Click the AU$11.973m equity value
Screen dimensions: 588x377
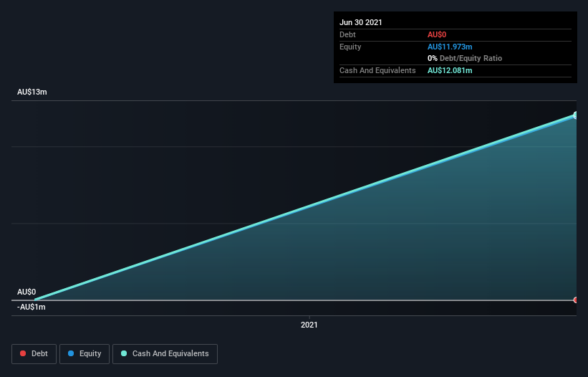[x=450, y=47]
